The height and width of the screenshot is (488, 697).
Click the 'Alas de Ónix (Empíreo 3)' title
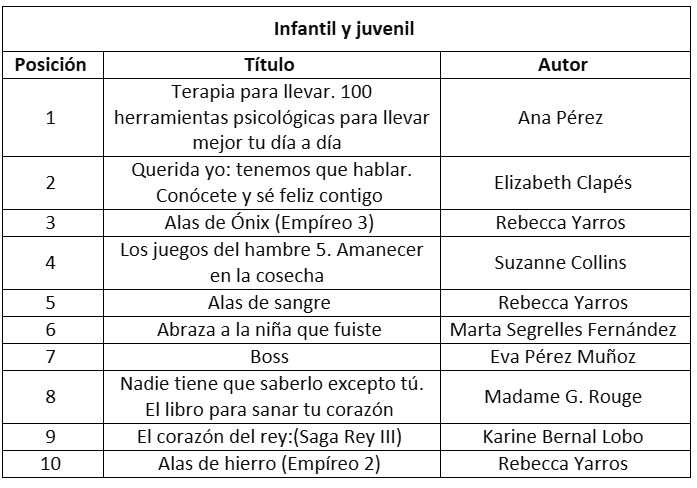(270, 222)
